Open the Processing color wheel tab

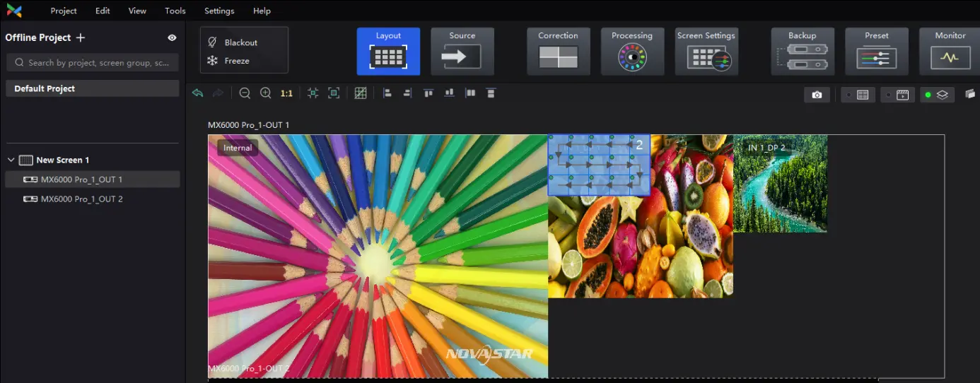[632, 51]
